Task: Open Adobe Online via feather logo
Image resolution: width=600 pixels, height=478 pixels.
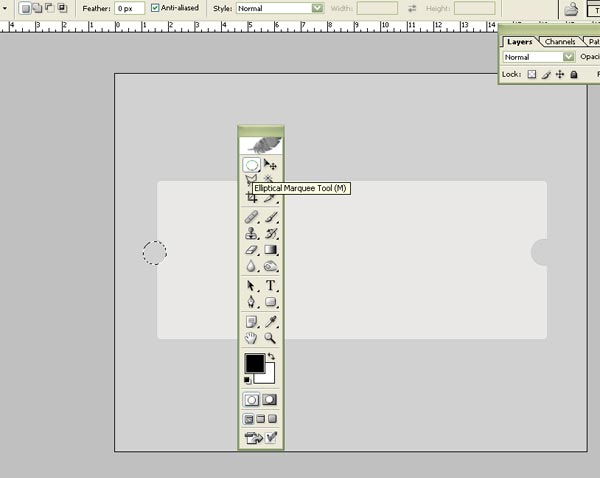Action: coord(261,145)
